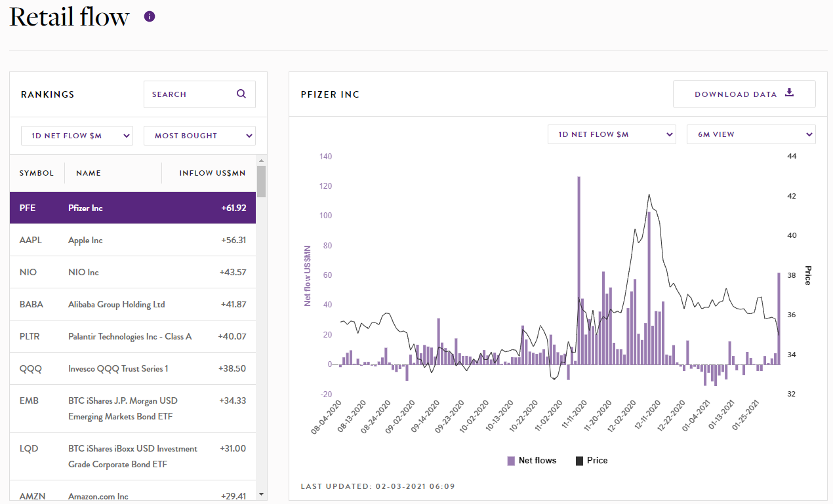The image size is (833, 504).
Task: Click the final net flow bar on the chart
Action: point(779,319)
